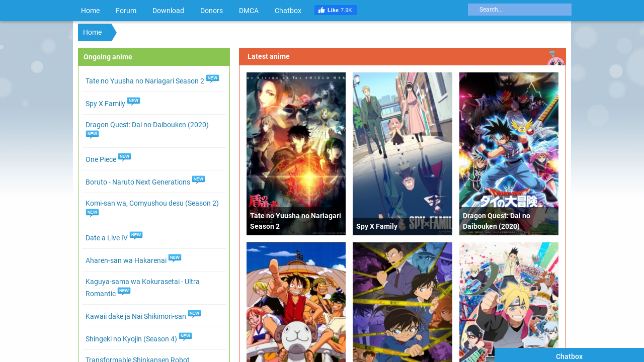Open Aharen-san wa Hakarenai link
The height and width of the screenshot is (362, 644).
126,260
